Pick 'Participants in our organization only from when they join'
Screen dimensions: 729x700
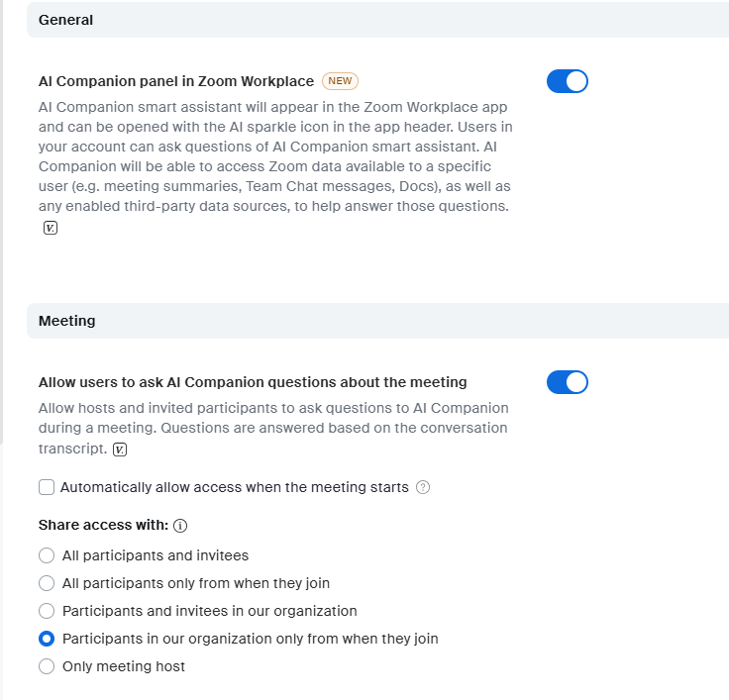coord(47,639)
